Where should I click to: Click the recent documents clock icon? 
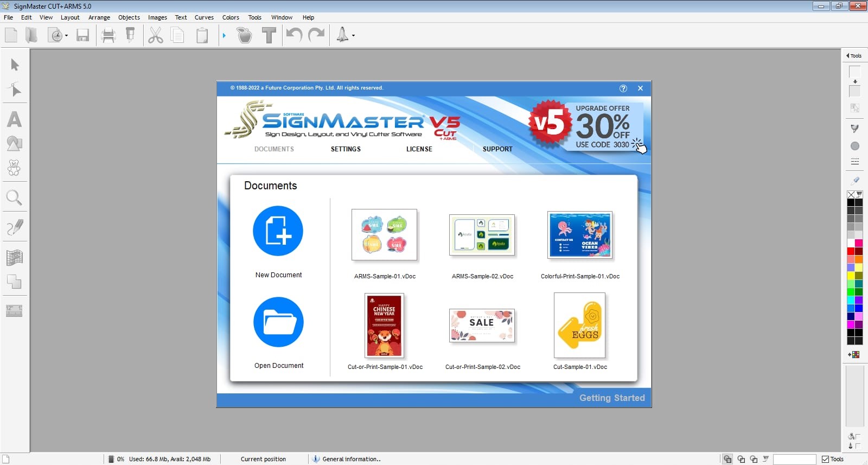click(x=56, y=36)
